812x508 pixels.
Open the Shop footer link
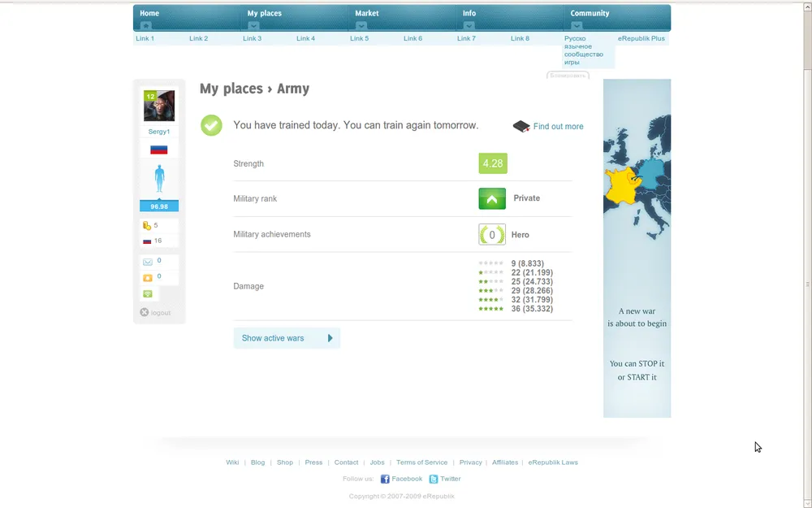pos(285,462)
